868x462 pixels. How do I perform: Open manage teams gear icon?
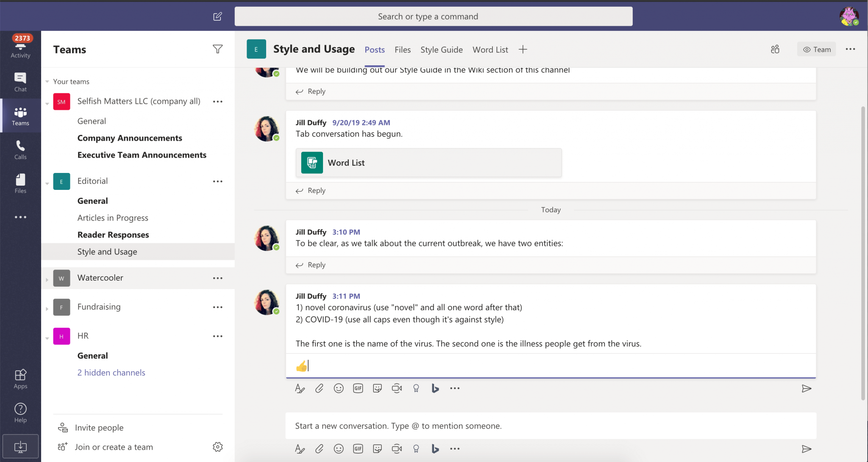click(217, 447)
